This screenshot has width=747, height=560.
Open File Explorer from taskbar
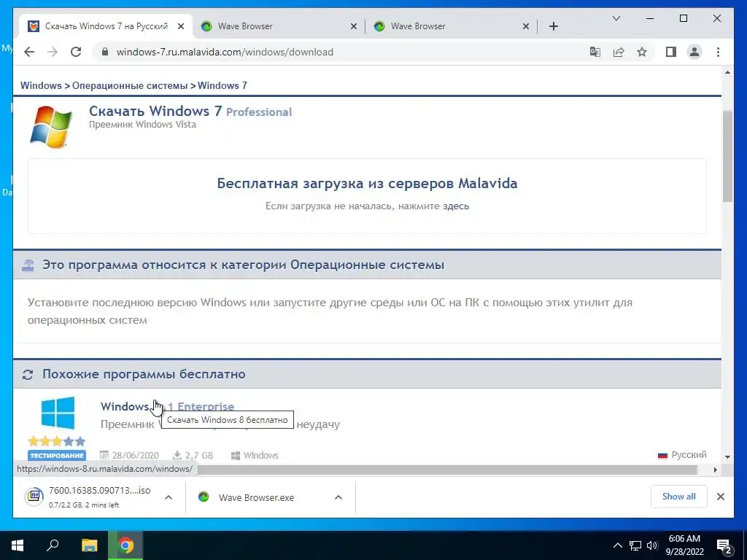[x=89, y=545]
